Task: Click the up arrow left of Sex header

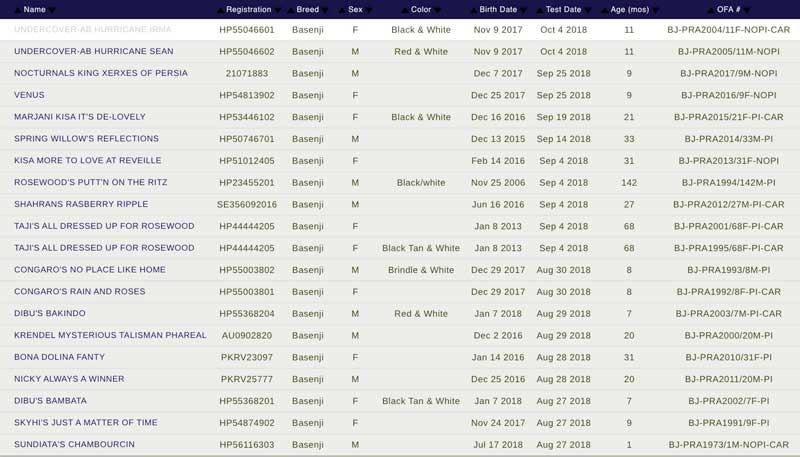Action: click(341, 10)
